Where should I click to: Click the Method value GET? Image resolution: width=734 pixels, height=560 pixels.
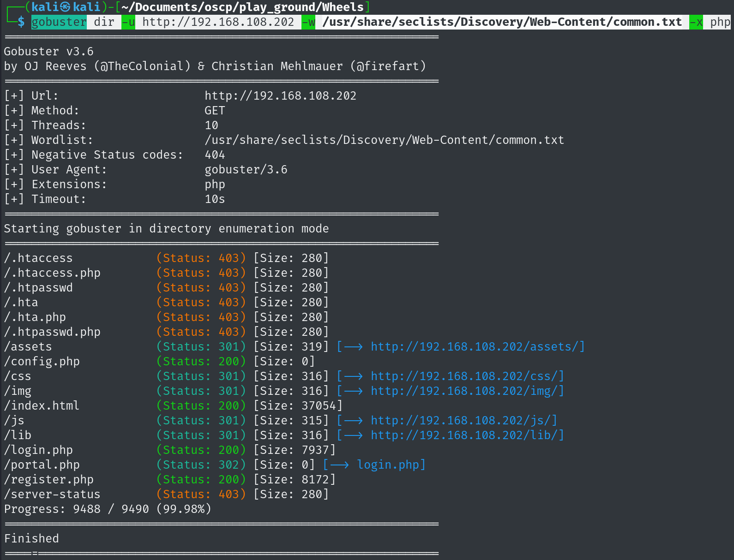pyautogui.click(x=215, y=110)
